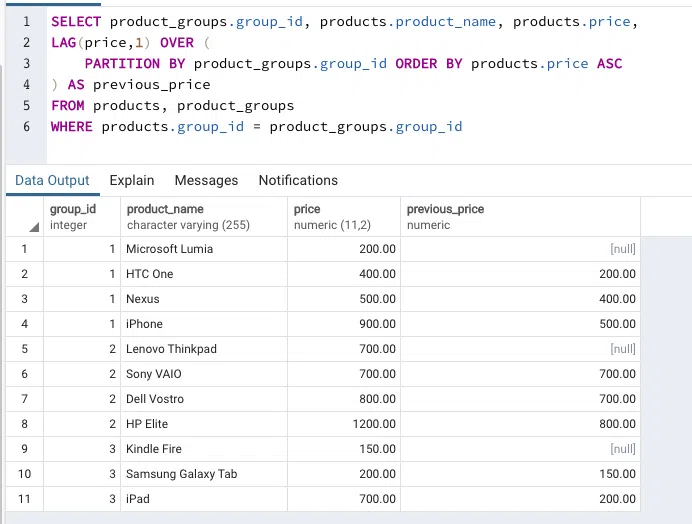Select result row number 5
Viewport: 692px width, 524px height.
(25, 349)
